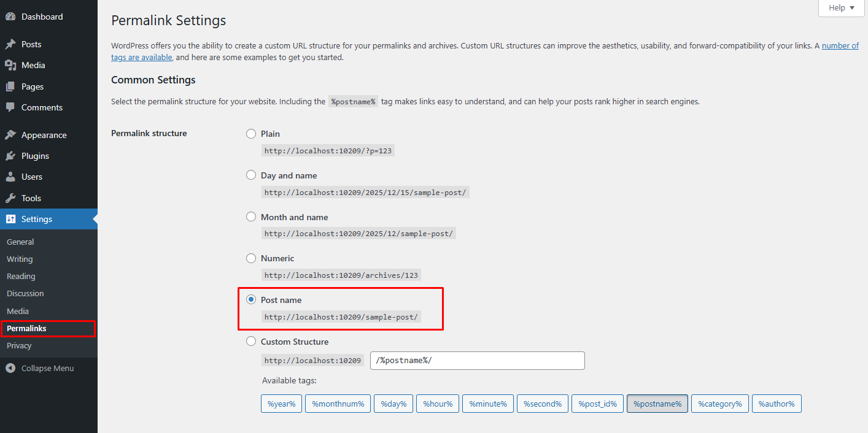
Task: Click the Plugins plug icon
Action: click(10, 156)
